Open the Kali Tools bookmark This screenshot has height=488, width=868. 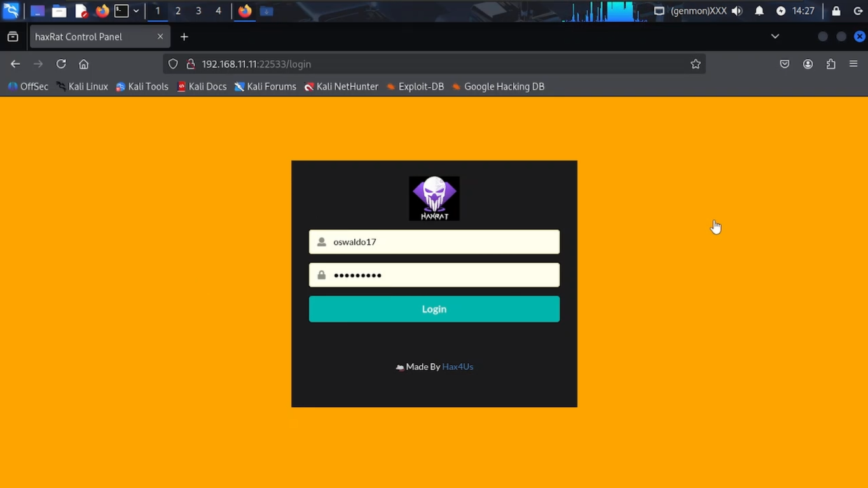coord(142,87)
